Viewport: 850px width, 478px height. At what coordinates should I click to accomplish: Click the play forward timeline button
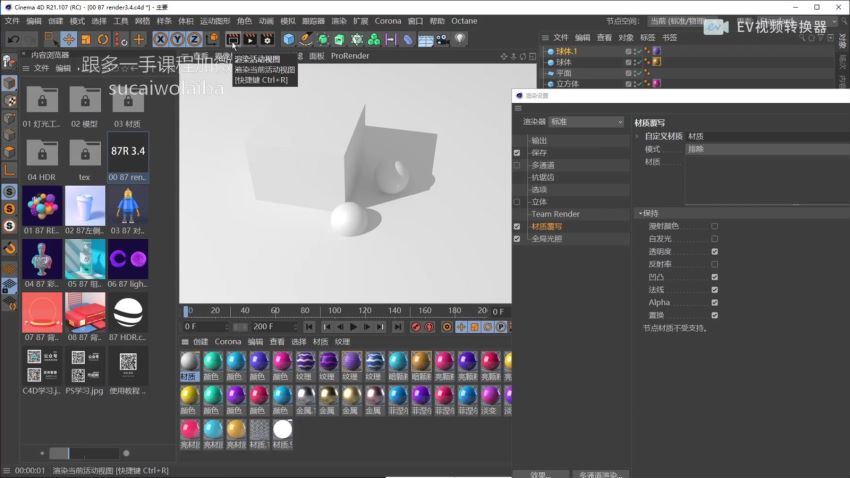point(353,327)
